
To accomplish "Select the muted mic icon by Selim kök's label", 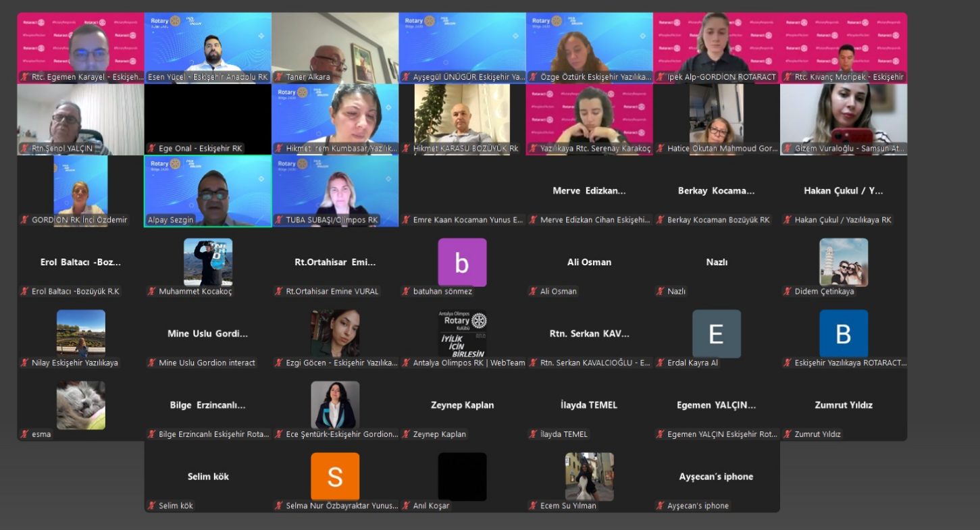I will pos(152,506).
